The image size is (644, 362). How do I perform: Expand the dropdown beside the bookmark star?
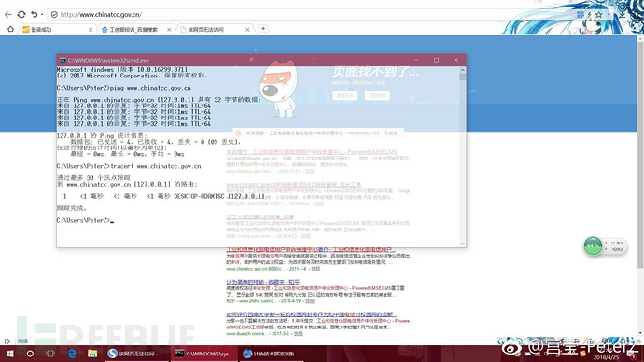[608, 15]
